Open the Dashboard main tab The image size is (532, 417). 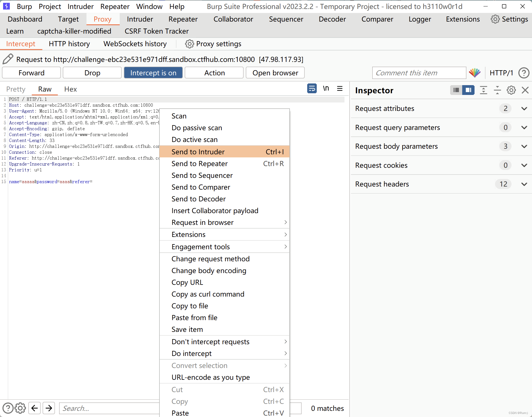[x=25, y=19]
